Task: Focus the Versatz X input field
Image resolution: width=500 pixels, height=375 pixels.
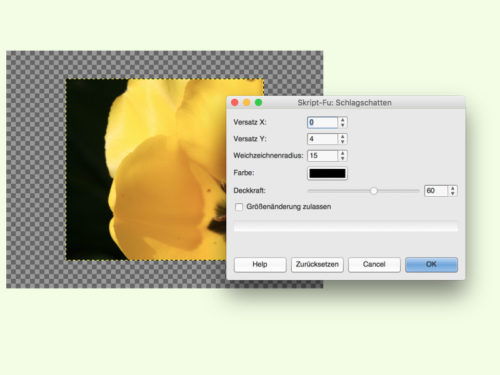Action: pyautogui.click(x=323, y=122)
